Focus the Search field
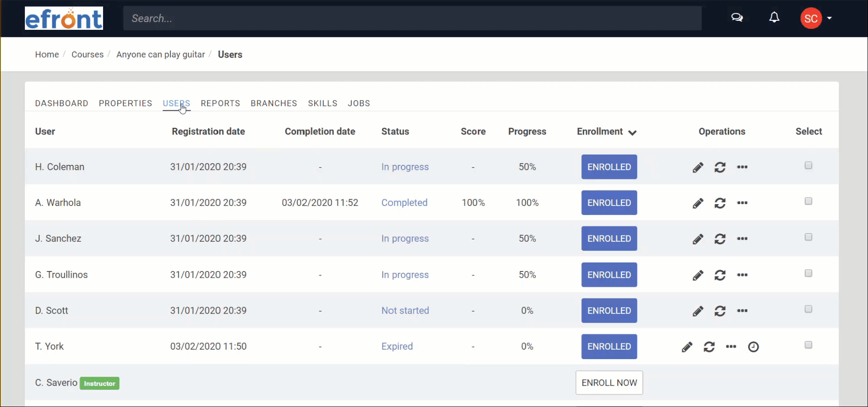The height and width of the screenshot is (407, 868). [412, 19]
